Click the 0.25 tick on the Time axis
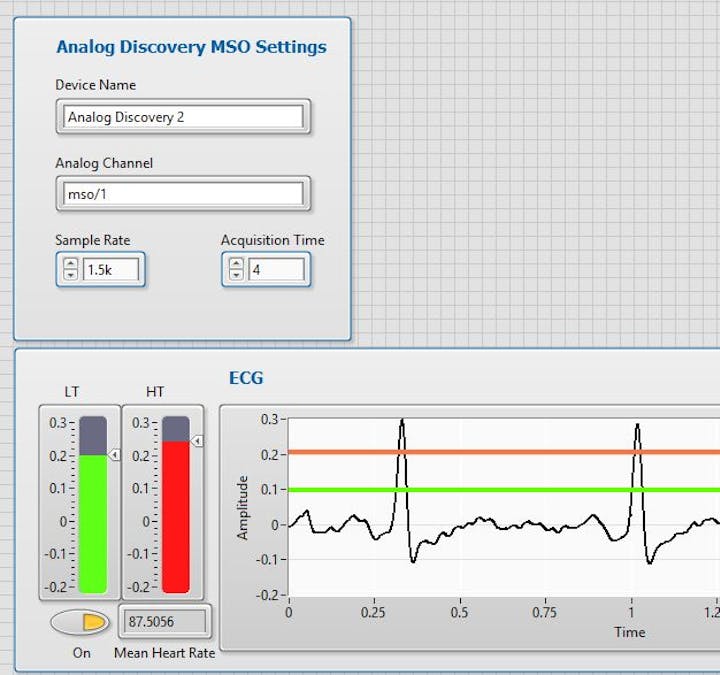Screen dimensions: 720x675 click(x=373, y=612)
